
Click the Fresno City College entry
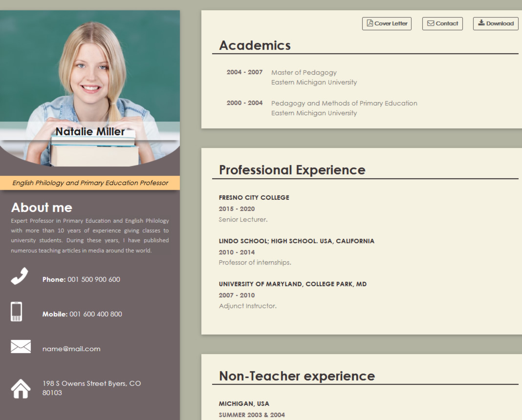pyautogui.click(x=254, y=197)
